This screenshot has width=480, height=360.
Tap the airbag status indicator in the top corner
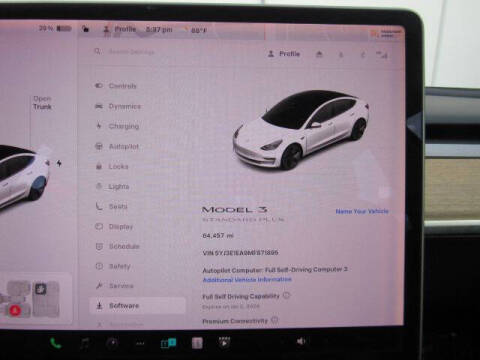click(385, 34)
